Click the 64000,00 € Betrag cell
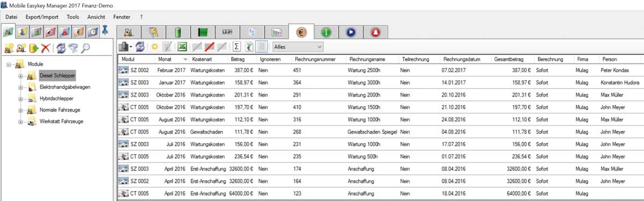Viewport: 644px width, 201px height. point(241,193)
